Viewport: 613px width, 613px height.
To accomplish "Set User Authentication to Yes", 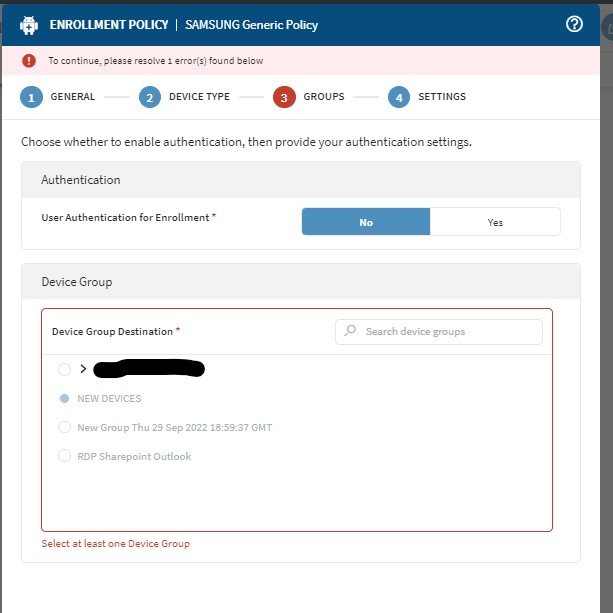I will 495,222.
